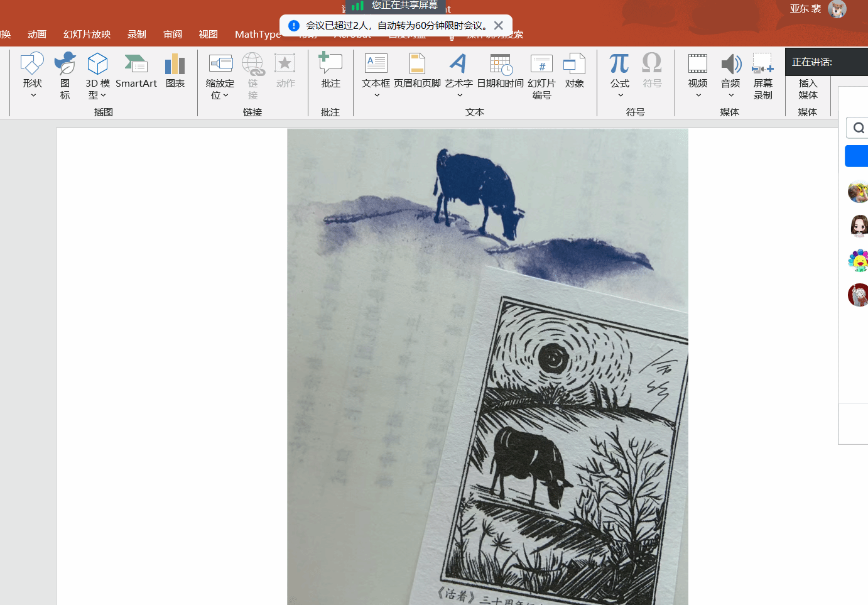Viewport: 868px width, 605px height.
Task: Insert an 对象 object
Action: point(574,71)
